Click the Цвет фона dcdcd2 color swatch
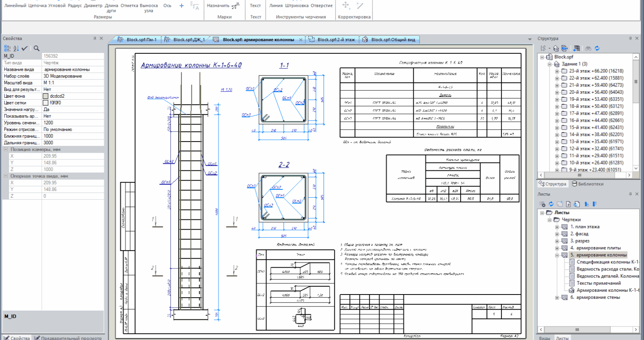The image size is (644, 340). click(x=46, y=96)
